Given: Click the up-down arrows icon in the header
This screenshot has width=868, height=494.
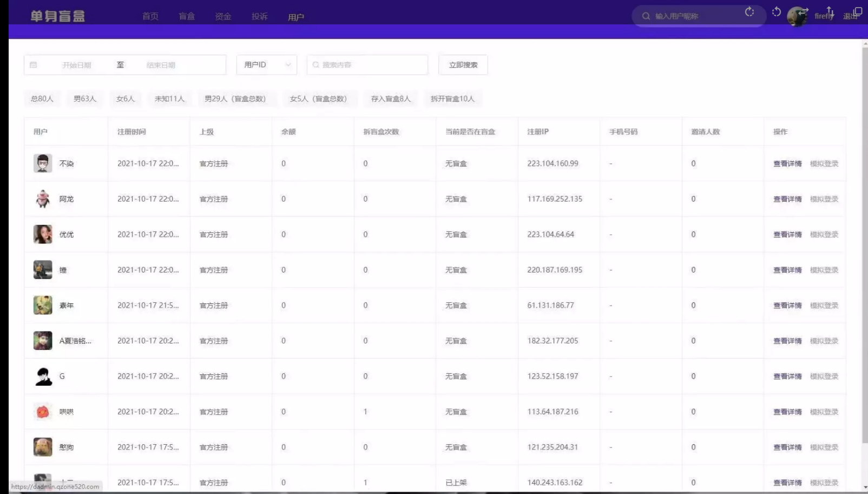Looking at the screenshot, I should (x=830, y=12).
